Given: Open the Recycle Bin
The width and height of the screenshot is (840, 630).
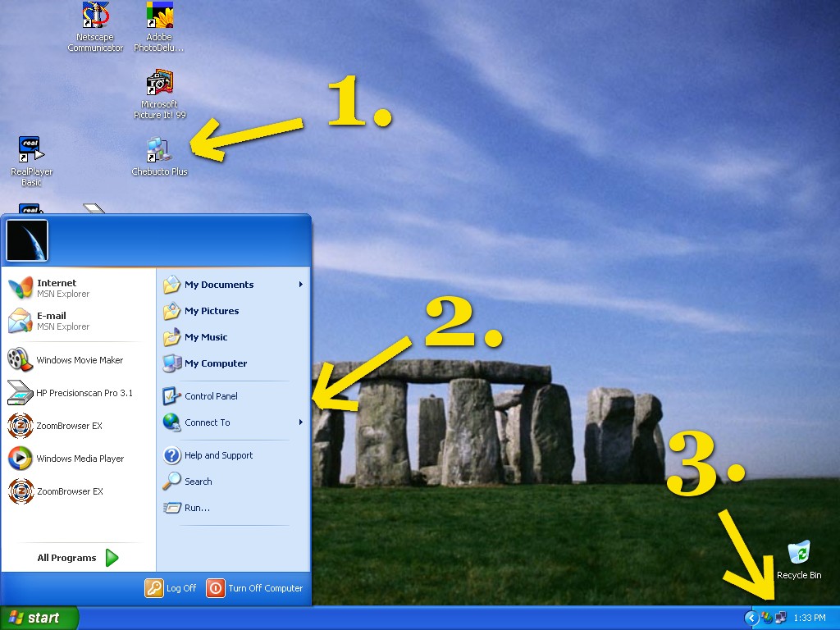Looking at the screenshot, I should coord(798,554).
